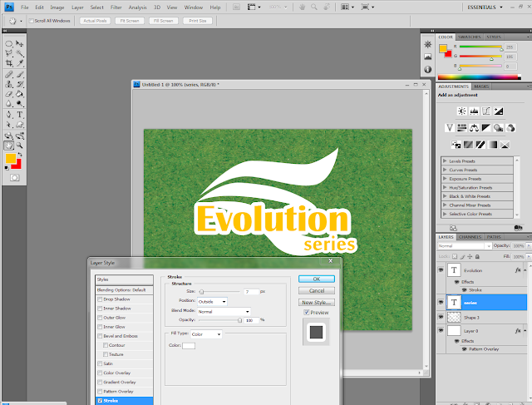Enable the Bevel and Emboss checkbox
532x405 pixels.
100,336
